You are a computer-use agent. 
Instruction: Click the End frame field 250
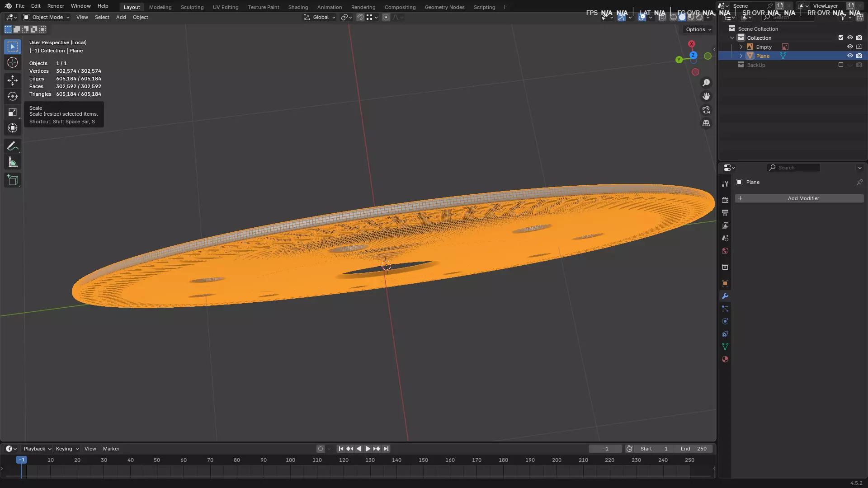pyautogui.click(x=693, y=449)
